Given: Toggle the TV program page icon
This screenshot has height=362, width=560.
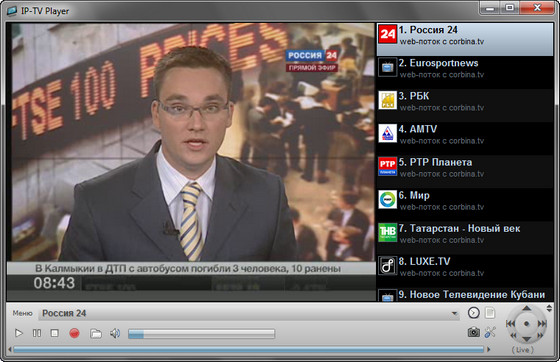Looking at the screenshot, I should (490, 313).
